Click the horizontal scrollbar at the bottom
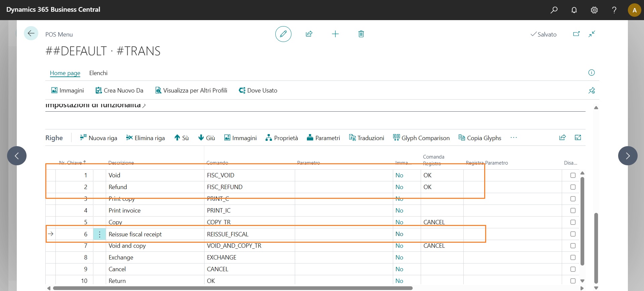 point(232,288)
